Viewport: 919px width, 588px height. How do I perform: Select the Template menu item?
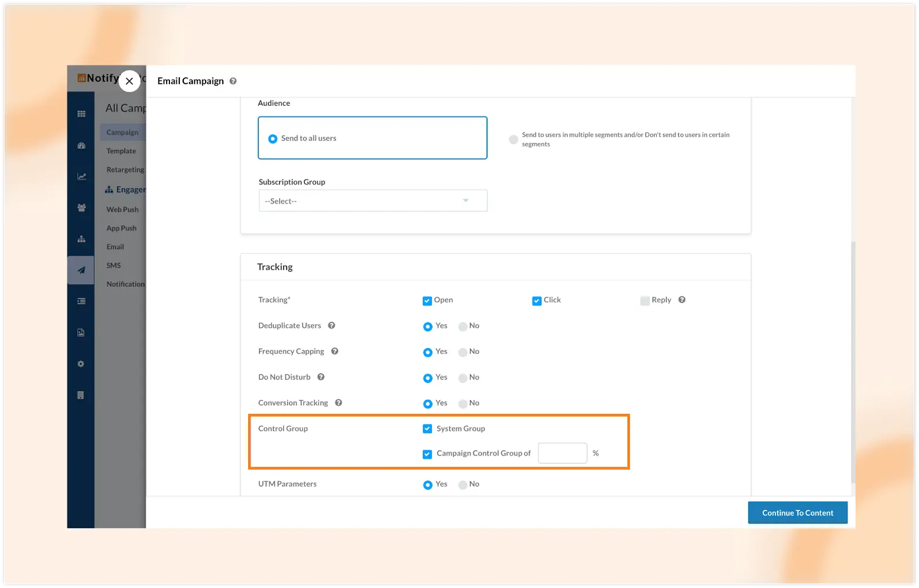(x=121, y=151)
